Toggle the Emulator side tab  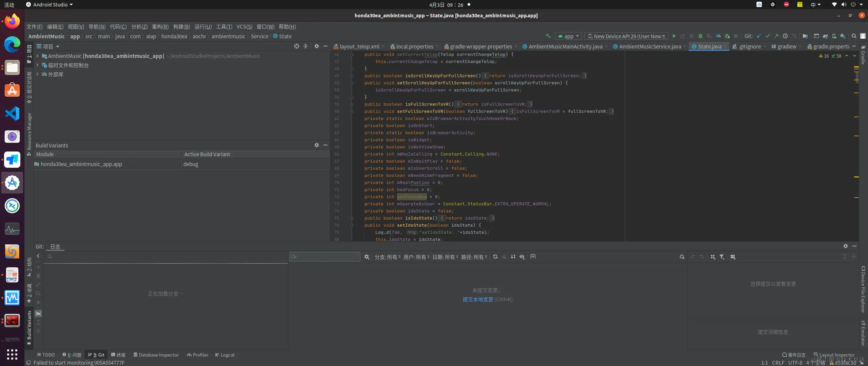coord(863,333)
